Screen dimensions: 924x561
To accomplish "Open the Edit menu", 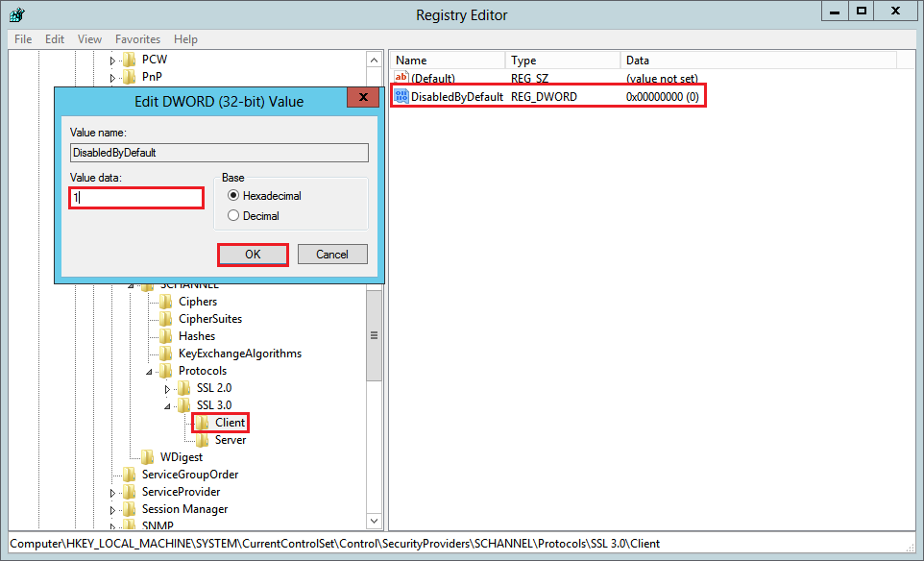I will pyautogui.click(x=55, y=39).
